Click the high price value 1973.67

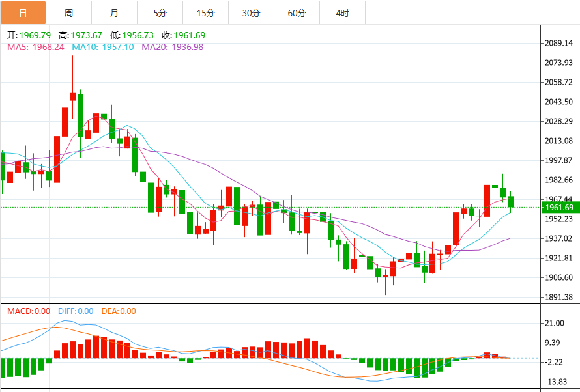87,35
